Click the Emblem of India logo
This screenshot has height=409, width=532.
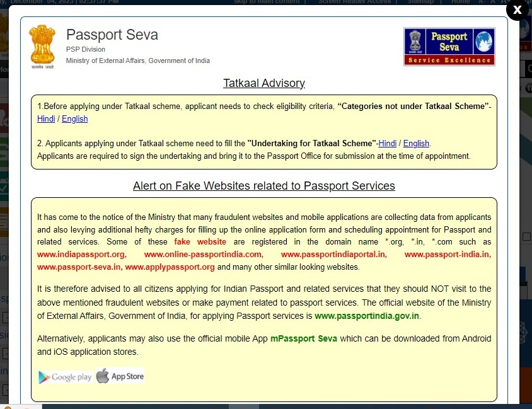(42, 47)
